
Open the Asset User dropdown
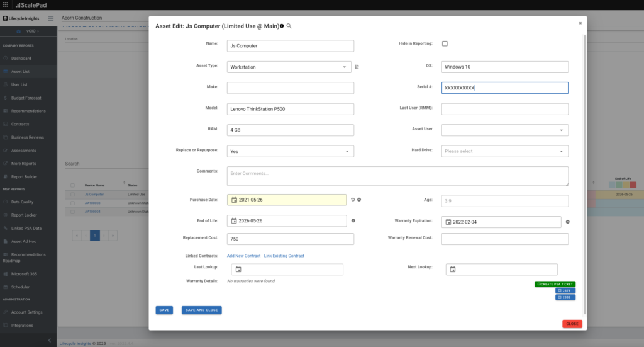[505, 130]
